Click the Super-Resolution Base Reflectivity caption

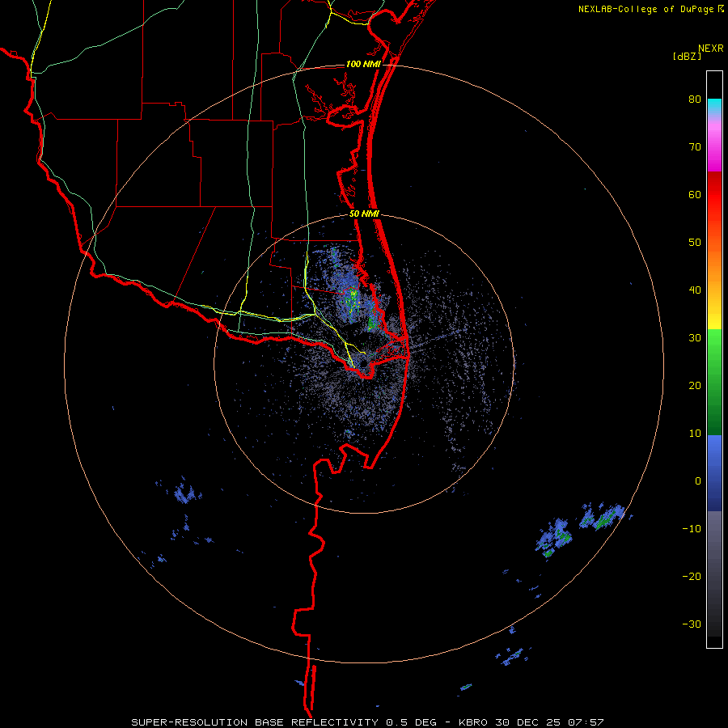coord(367,722)
